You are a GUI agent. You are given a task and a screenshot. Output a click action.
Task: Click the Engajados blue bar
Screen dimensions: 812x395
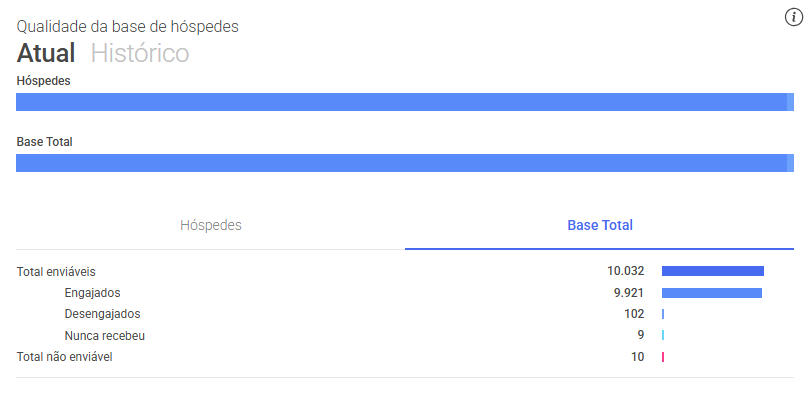tap(712, 293)
